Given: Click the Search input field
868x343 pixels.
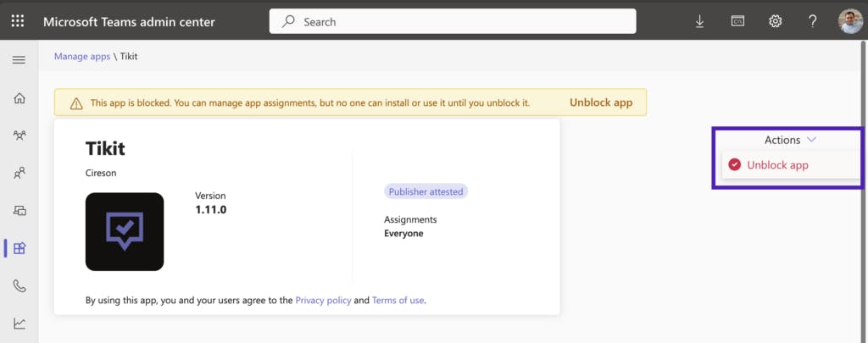Looking at the screenshot, I should (453, 21).
